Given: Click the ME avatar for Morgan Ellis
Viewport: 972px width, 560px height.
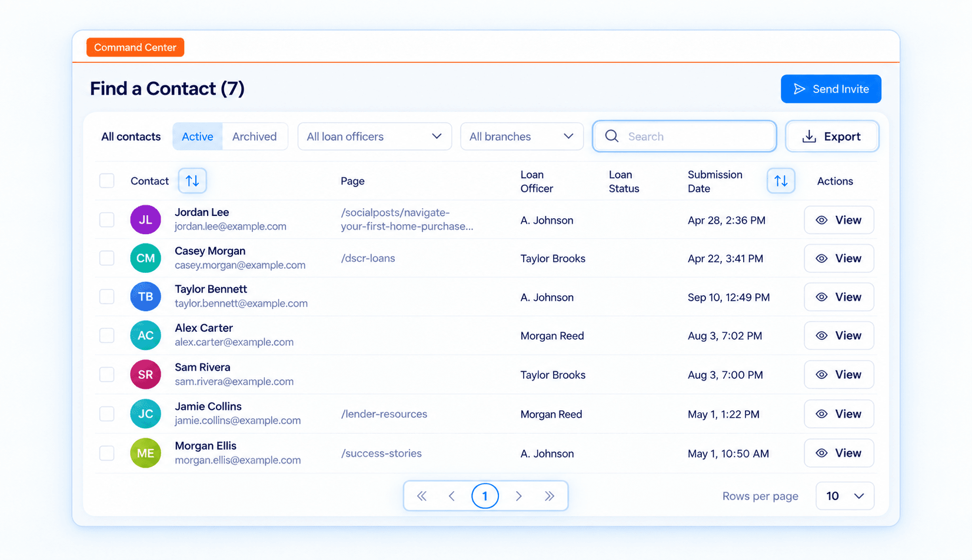Looking at the screenshot, I should 145,453.
